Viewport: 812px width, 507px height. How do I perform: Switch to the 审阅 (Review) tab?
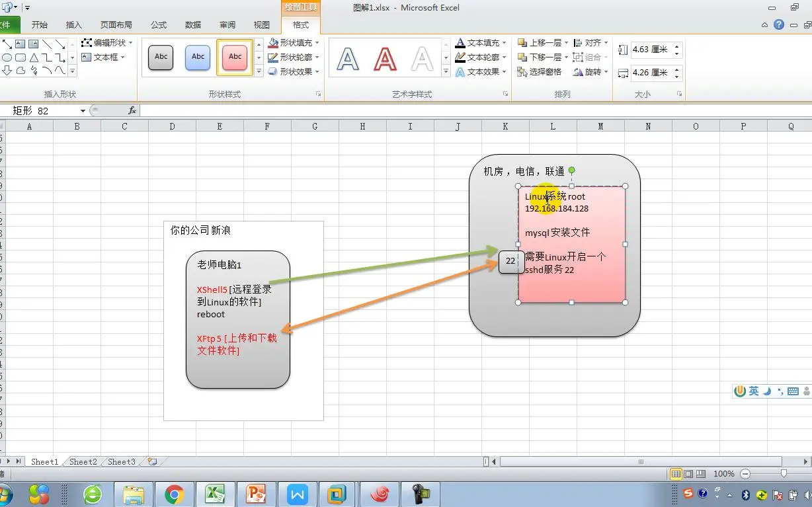pos(227,25)
